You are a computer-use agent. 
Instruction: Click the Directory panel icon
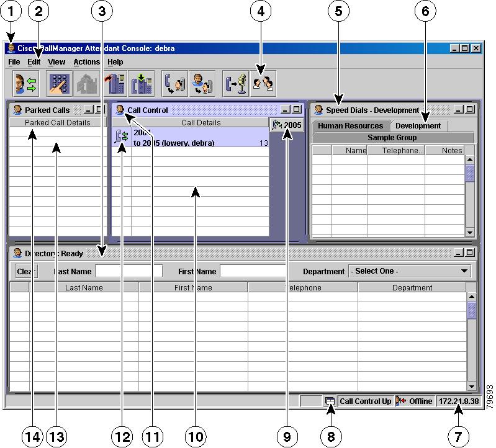17,253
